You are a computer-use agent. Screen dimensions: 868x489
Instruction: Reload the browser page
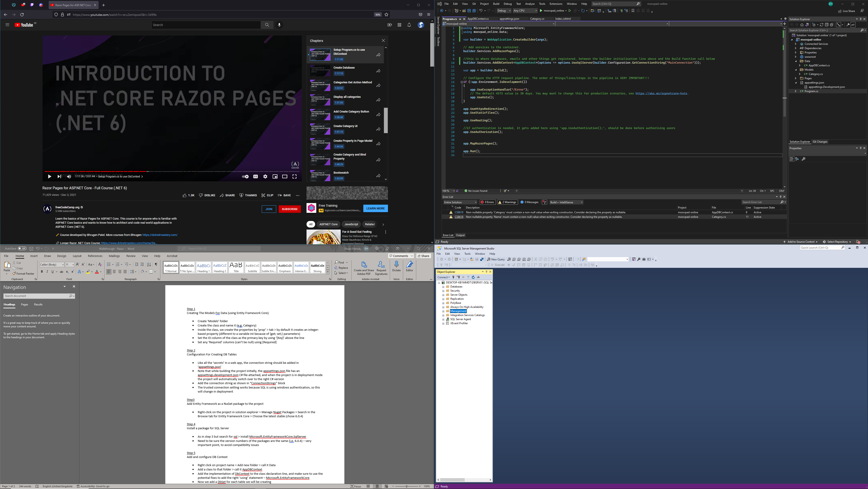[x=22, y=14]
